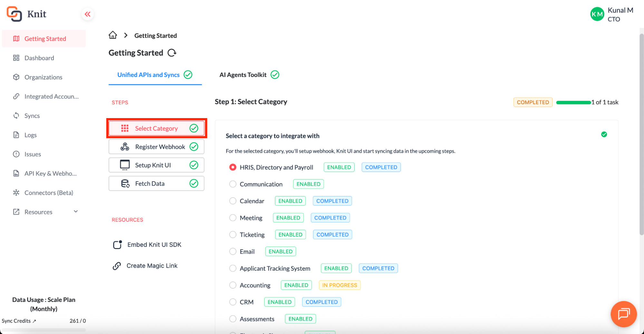644x334 pixels.
Task: Click the Connectors (Beta) icon
Action: [16, 192]
